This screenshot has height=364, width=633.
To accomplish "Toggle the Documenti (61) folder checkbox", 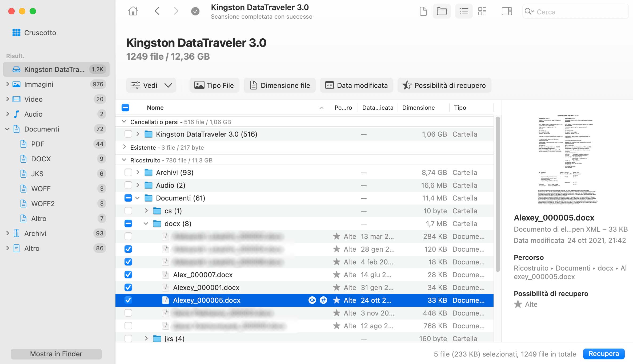I will pyautogui.click(x=128, y=198).
